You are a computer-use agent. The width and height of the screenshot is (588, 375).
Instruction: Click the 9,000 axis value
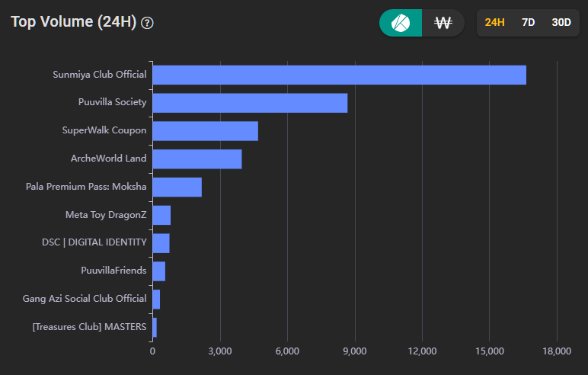click(355, 351)
